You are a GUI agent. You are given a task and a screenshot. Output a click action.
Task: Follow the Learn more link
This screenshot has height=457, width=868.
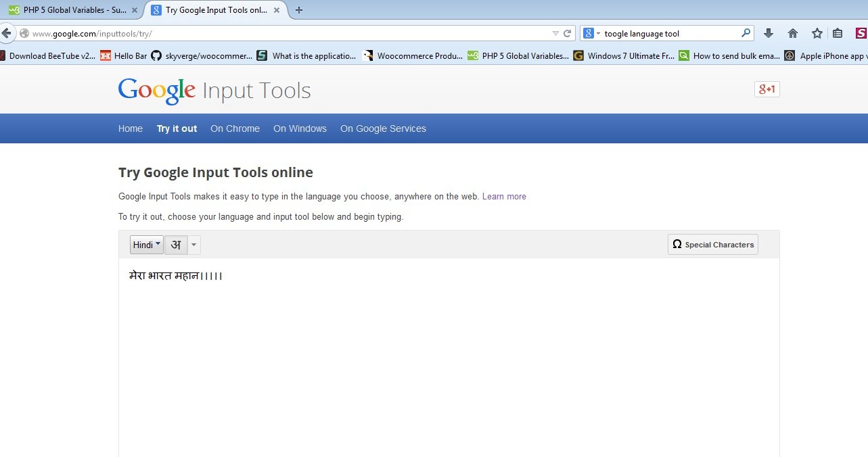504,197
